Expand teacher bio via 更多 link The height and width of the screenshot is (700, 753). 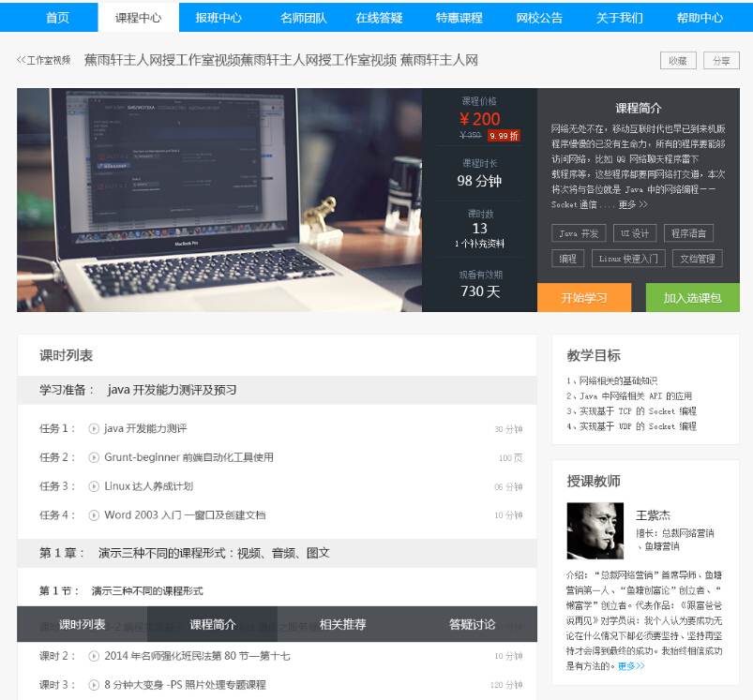coord(631,666)
